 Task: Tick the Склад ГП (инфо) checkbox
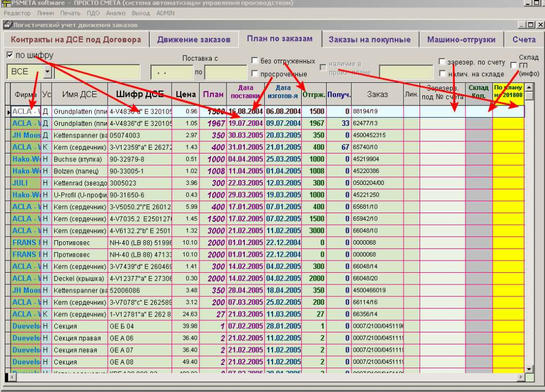[x=514, y=66]
